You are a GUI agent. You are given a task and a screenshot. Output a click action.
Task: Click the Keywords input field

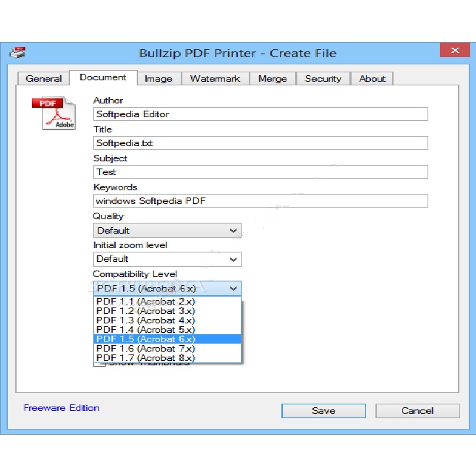(260, 200)
